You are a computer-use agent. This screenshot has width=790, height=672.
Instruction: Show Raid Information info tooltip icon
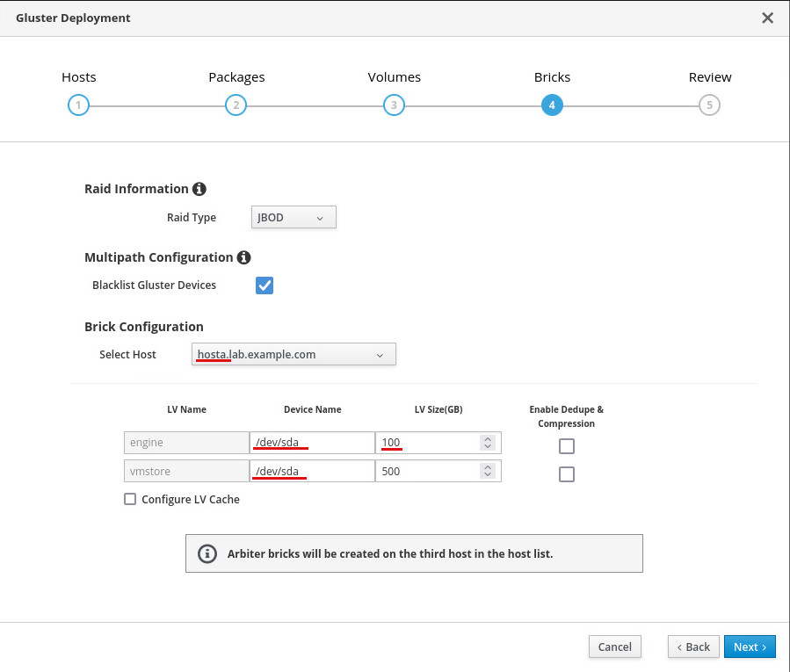coord(199,189)
